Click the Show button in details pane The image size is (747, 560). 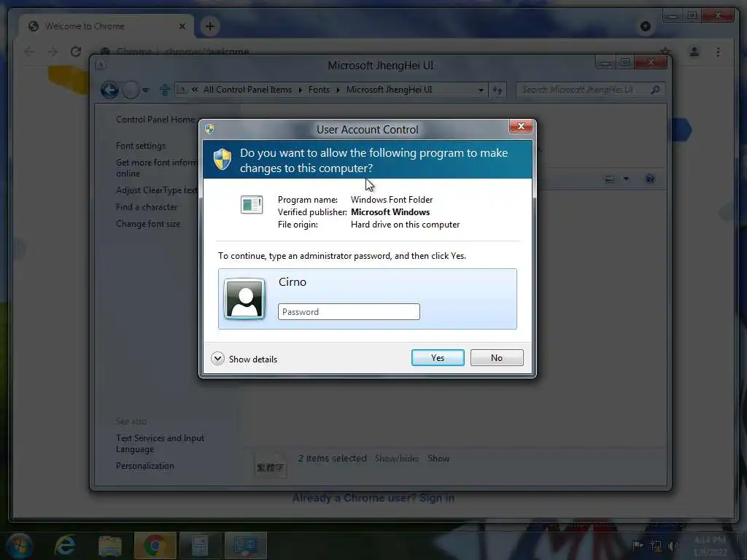pos(438,459)
